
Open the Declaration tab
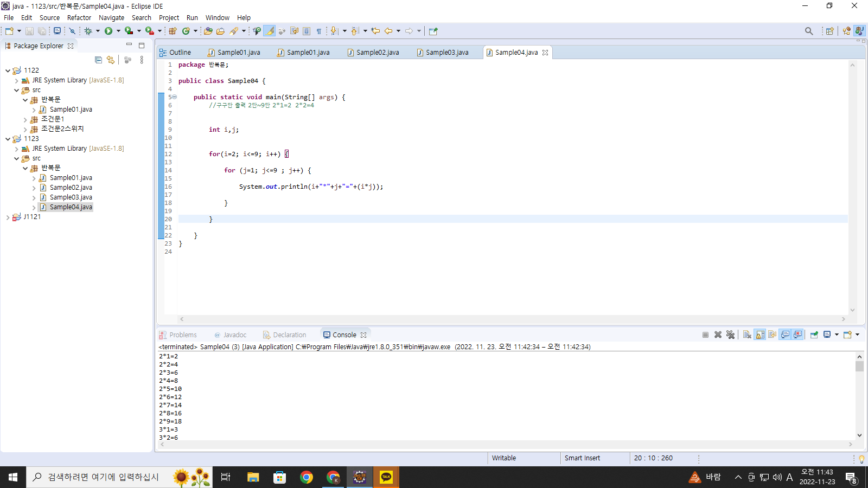click(285, 335)
